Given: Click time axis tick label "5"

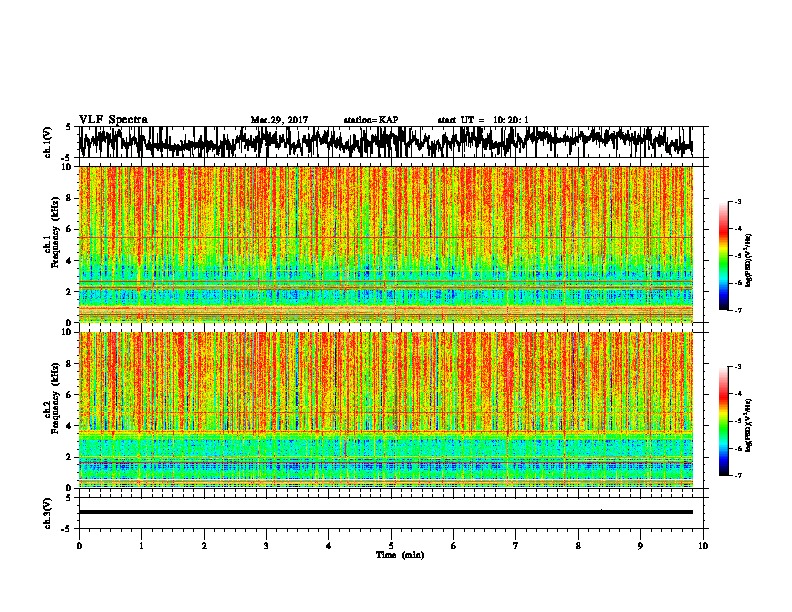Looking at the screenshot, I should (x=391, y=546).
